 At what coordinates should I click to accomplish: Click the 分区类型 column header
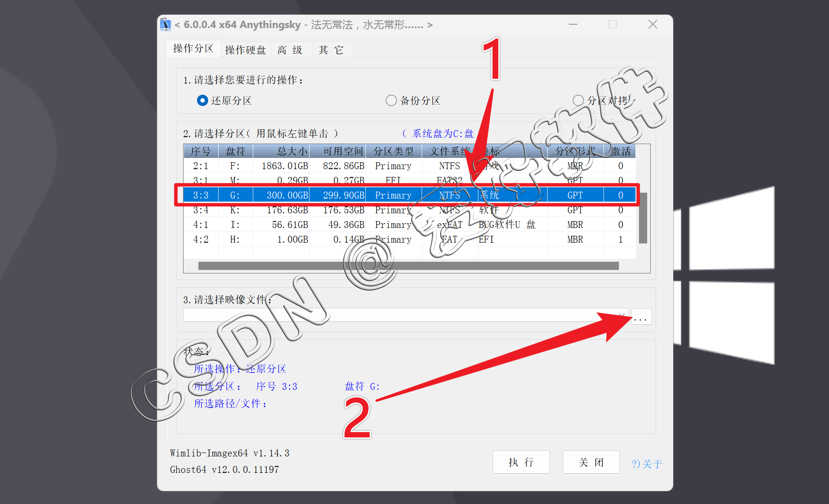(394, 151)
